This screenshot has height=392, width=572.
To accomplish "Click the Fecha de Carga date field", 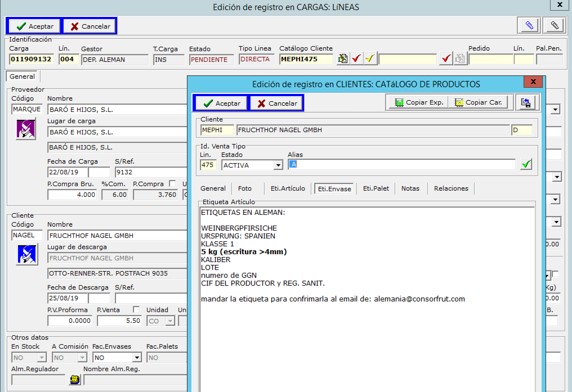I will 68,172.
